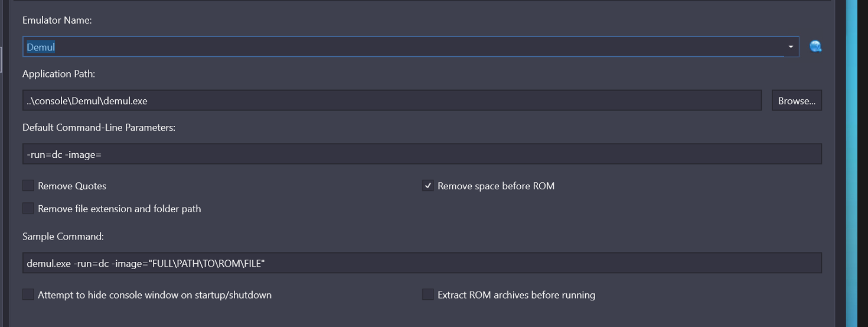Screen dimensions: 868x327
Task: Enable the Remove Quotes checkbox
Action: [x=28, y=186]
